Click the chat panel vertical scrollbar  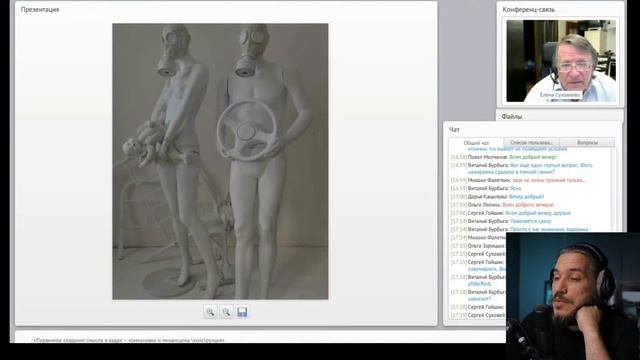click(613, 190)
